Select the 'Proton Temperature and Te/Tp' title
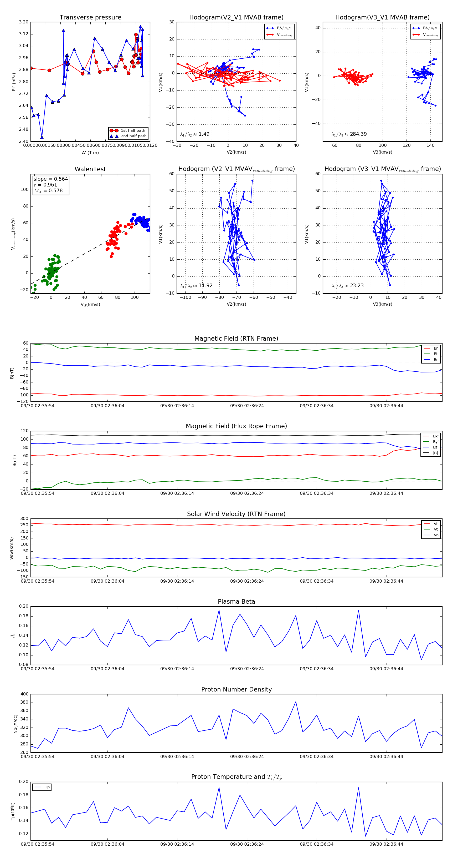This screenshot has width=473, height=868. click(236, 777)
